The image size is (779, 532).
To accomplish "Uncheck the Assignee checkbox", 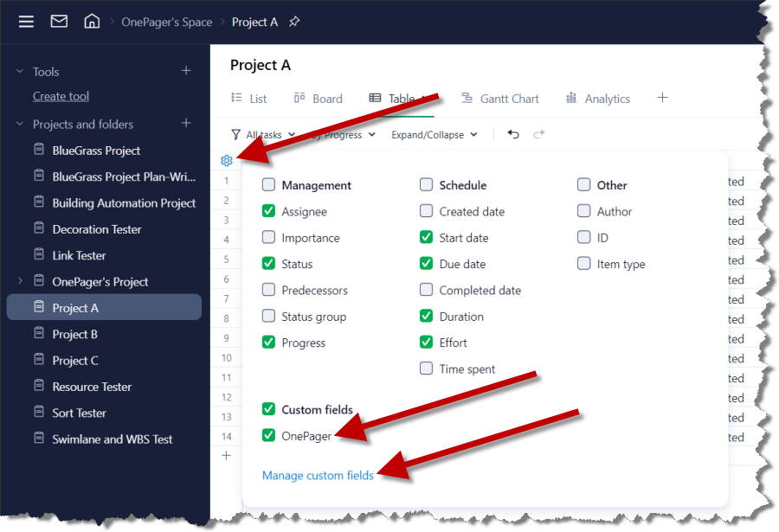I will click(x=268, y=211).
